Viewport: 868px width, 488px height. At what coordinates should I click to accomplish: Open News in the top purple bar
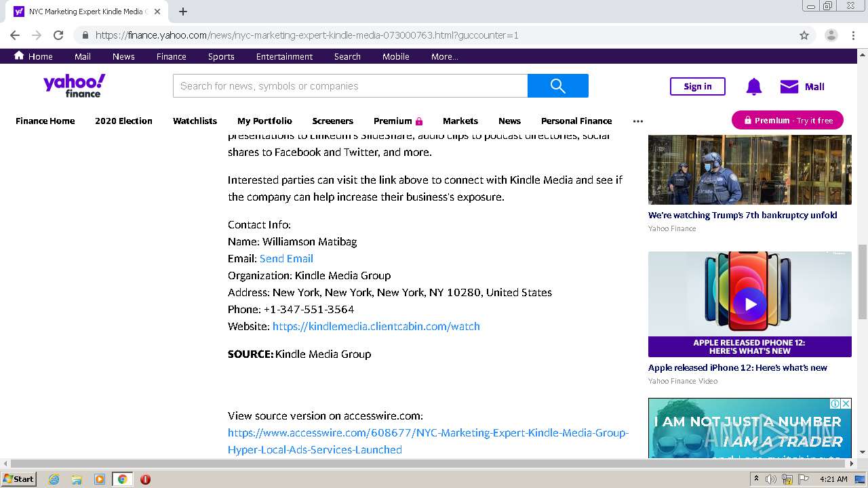tap(123, 56)
